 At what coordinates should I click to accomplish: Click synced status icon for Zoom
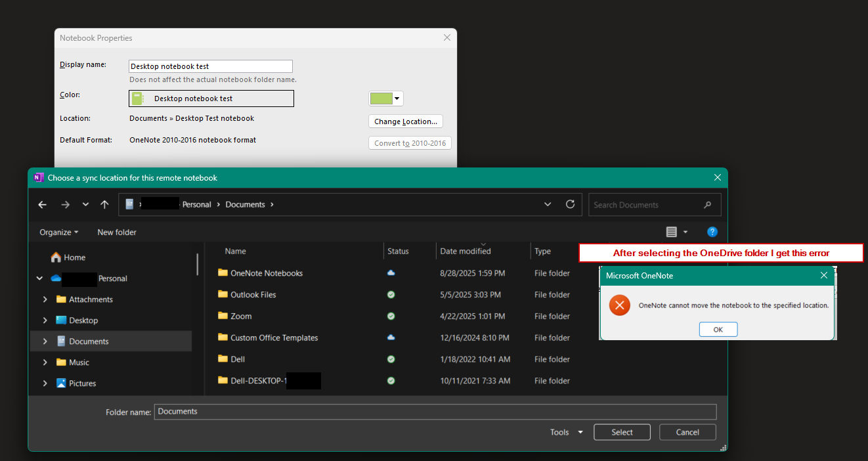point(391,317)
